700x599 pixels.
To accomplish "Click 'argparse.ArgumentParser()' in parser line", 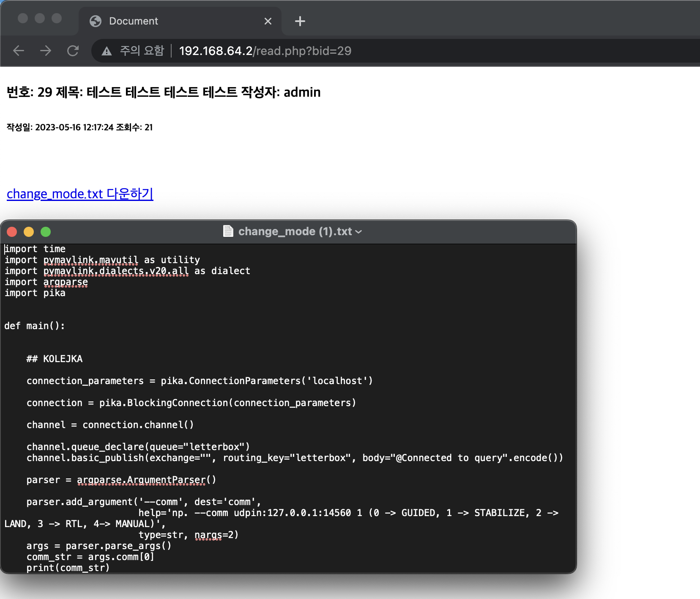I will point(146,480).
